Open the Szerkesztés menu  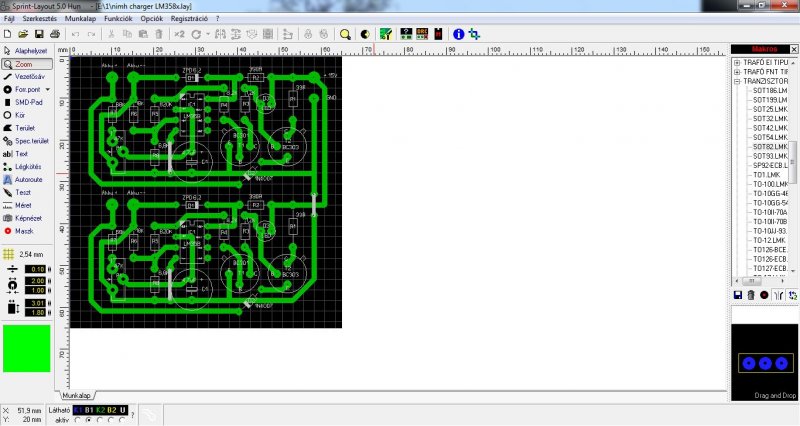39,18
